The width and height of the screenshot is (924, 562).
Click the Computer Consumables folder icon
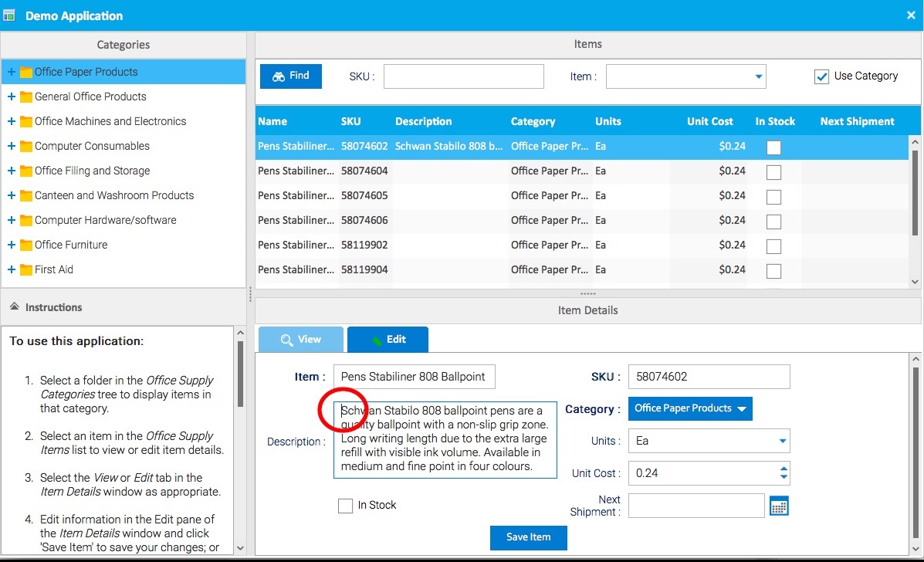tap(26, 147)
